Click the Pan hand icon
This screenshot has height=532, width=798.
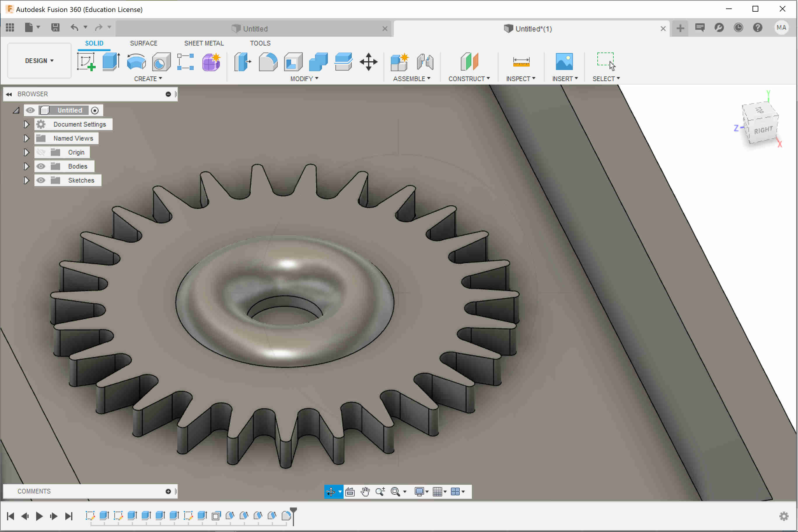pyautogui.click(x=365, y=492)
